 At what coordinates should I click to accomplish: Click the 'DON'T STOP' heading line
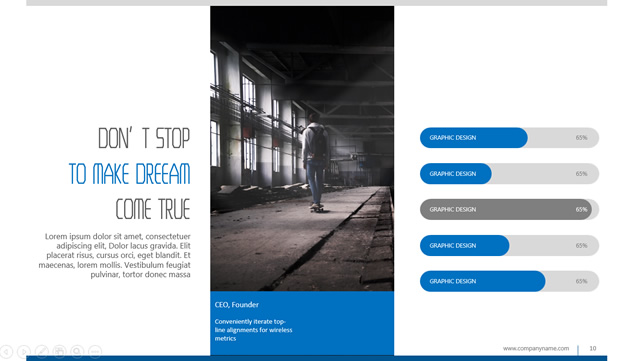point(144,138)
